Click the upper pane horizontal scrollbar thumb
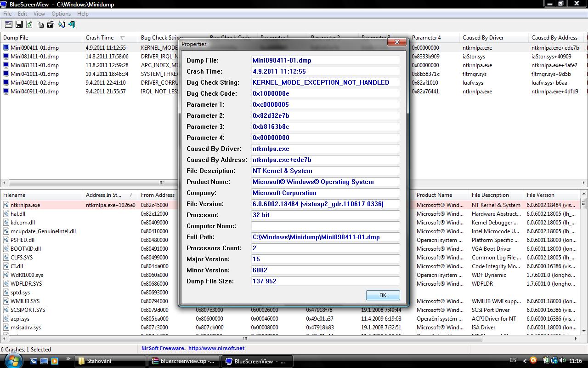 click(x=161, y=183)
